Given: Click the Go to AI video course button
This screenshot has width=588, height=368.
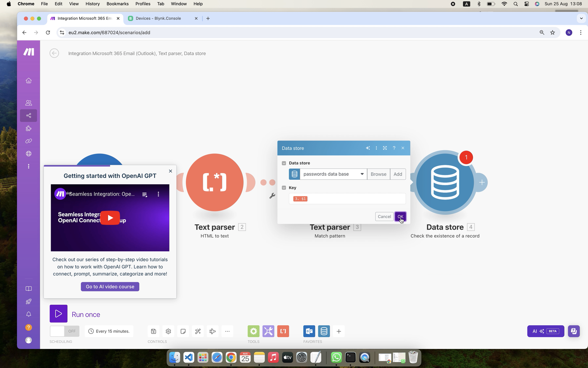Looking at the screenshot, I should [110, 287].
